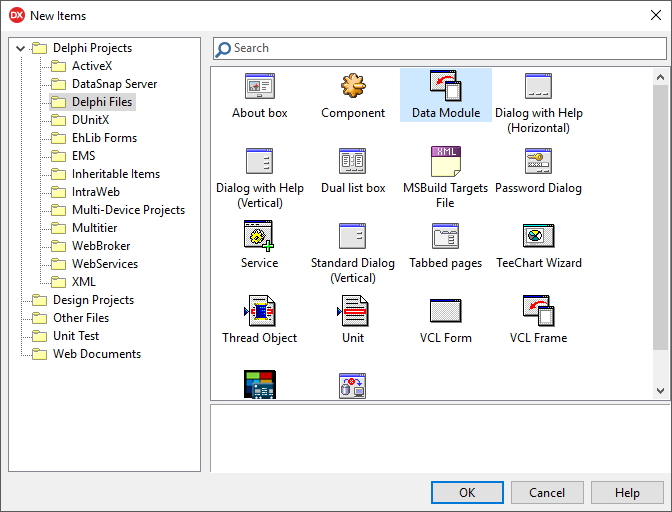The height and width of the screenshot is (512, 672).
Task: Open Help for New Items
Action: pyautogui.click(x=627, y=493)
